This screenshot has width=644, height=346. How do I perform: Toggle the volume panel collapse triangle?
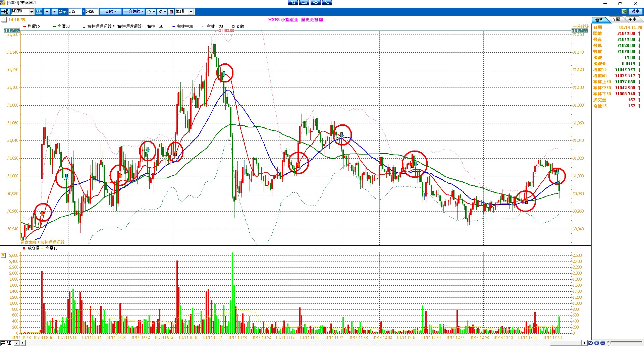pyautogui.click(x=3, y=255)
